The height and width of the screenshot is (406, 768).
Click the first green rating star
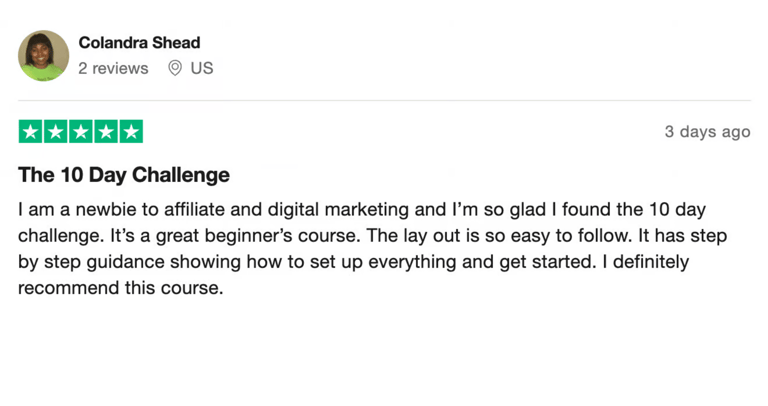pos(31,131)
